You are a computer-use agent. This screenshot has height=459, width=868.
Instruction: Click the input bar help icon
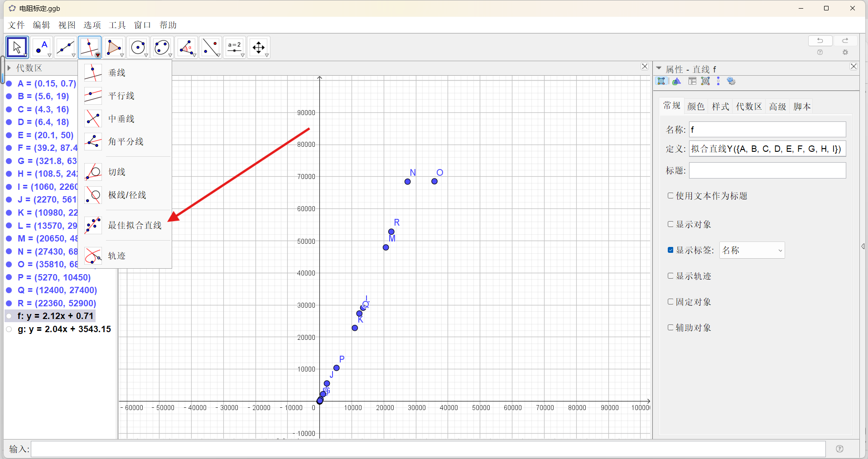coord(839,449)
